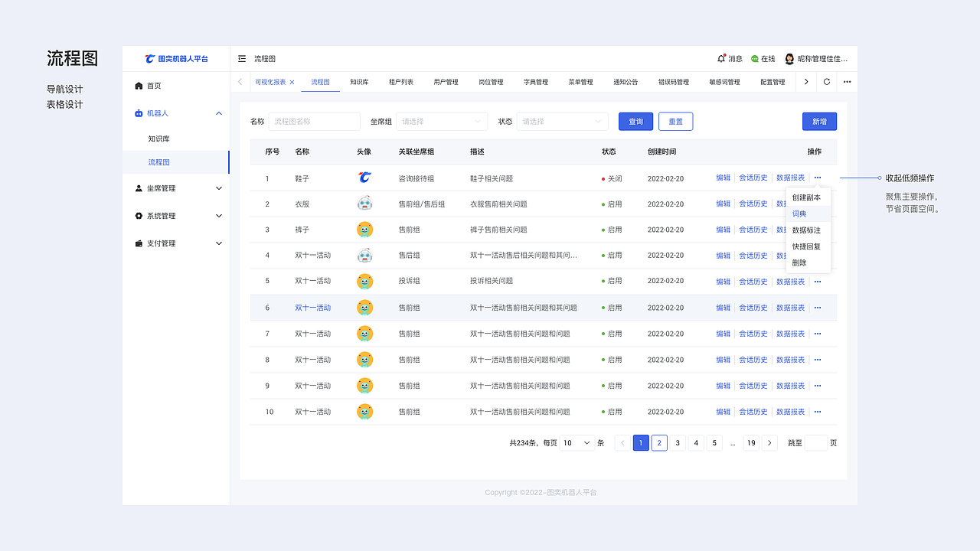The width and height of the screenshot is (980, 551).
Task: Click 会话历史 for the 裤子 row
Action: point(753,230)
